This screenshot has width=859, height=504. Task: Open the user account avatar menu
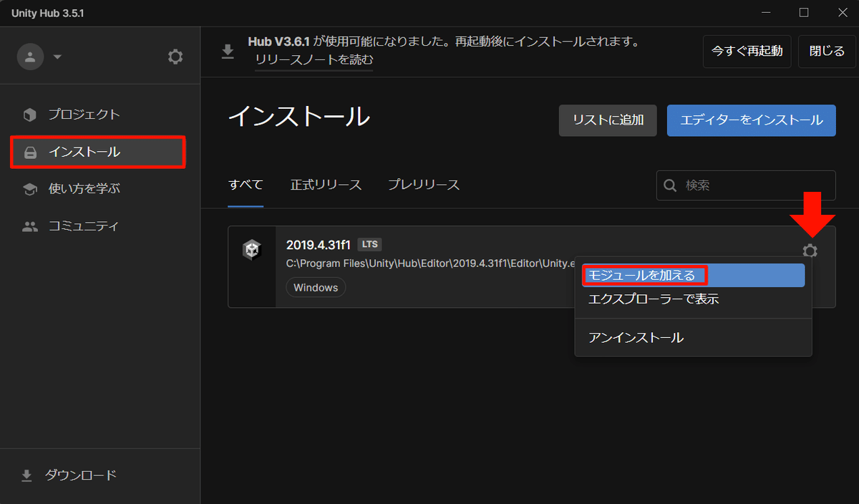pyautogui.click(x=30, y=56)
